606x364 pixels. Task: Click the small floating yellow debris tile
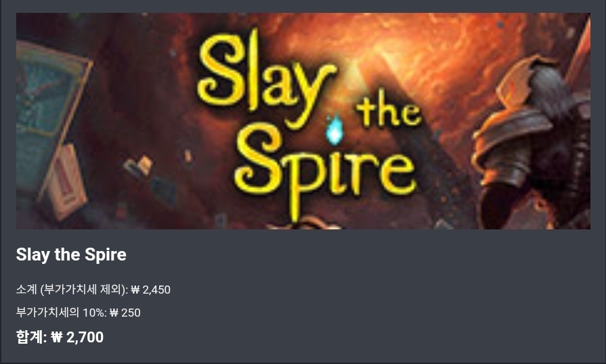point(145,164)
